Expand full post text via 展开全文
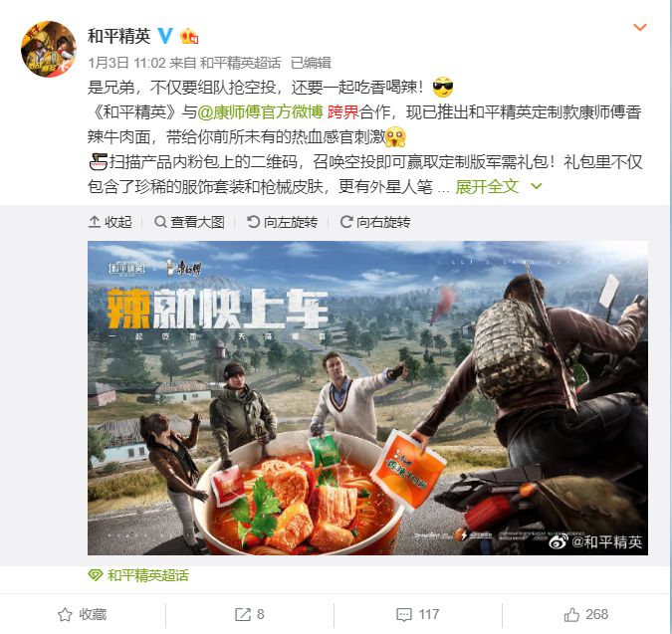 coord(487,186)
